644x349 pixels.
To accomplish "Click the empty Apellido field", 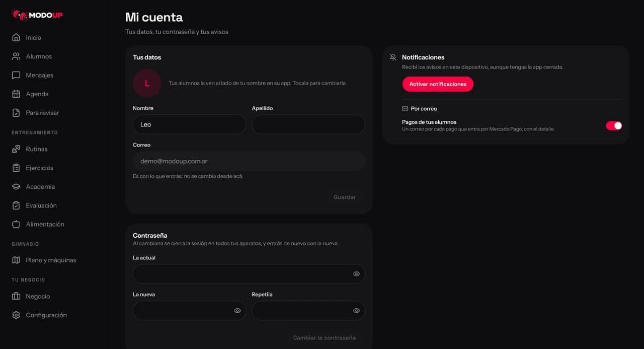I will [308, 124].
